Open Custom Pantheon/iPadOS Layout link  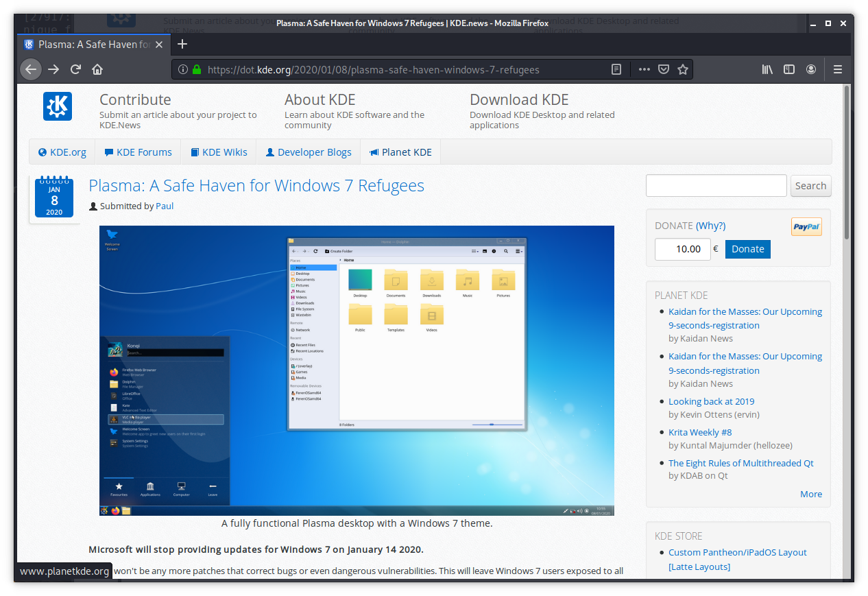[738, 559]
